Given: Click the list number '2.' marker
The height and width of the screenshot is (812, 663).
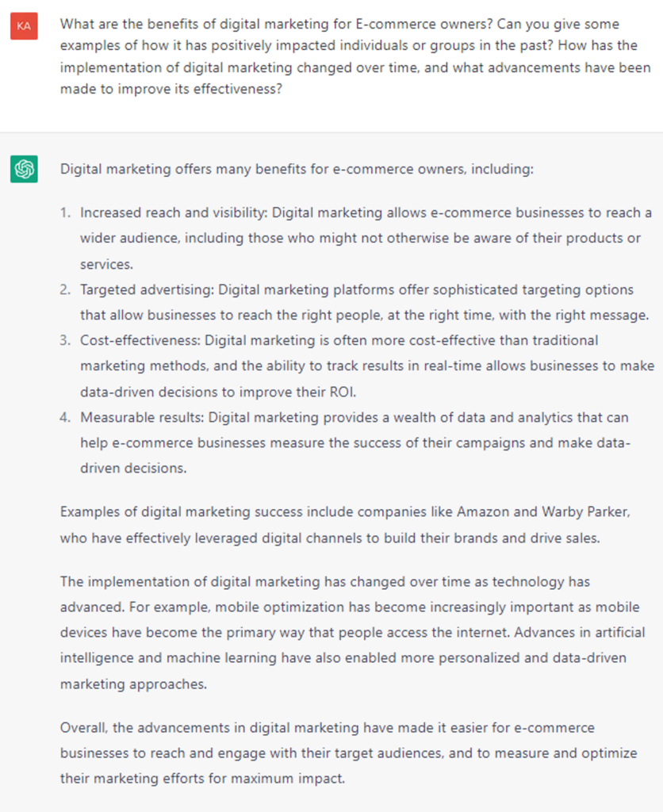Looking at the screenshot, I should [x=65, y=289].
